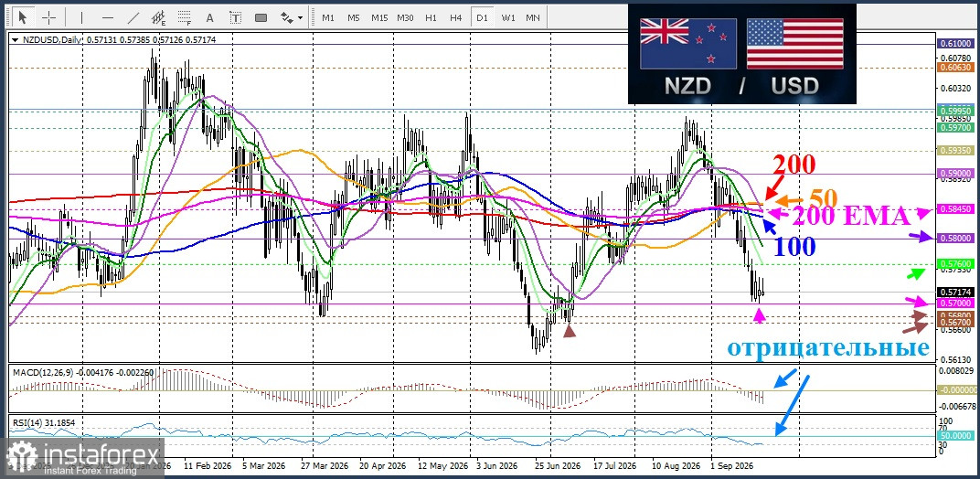Pick the horizontal line drawing tool
Viewport: 980px width, 479px height.
tap(108, 16)
